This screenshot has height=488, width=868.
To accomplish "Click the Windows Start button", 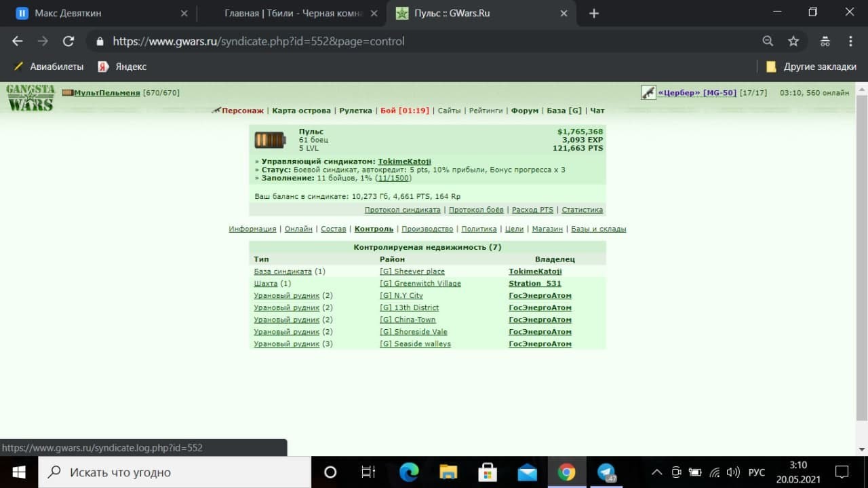I will (18, 472).
